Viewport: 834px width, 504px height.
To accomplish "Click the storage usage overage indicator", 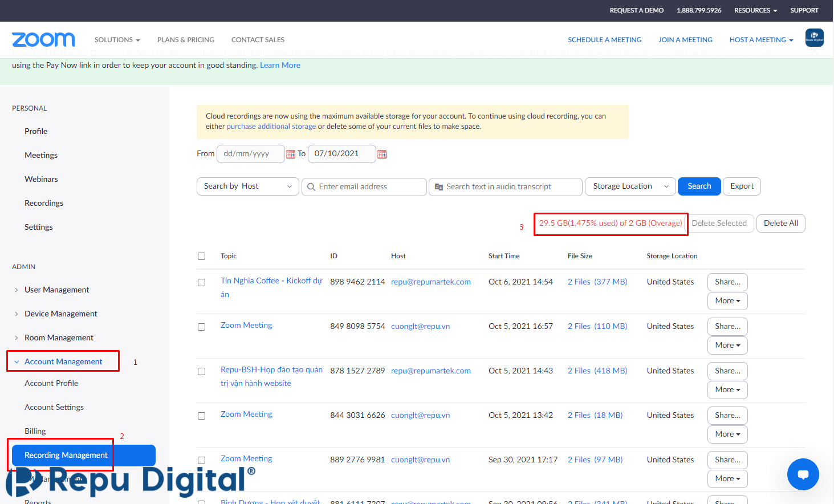I will tap(611, 223).
